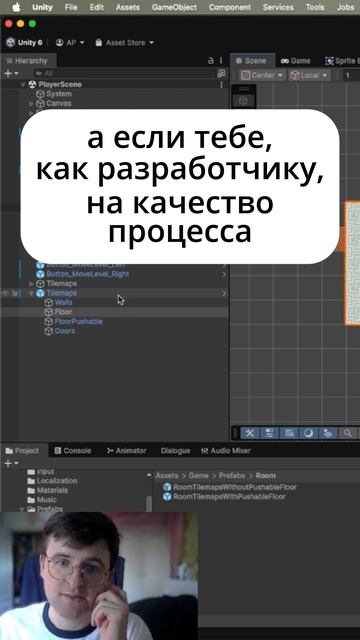360x640 pixels.
Task: Click the Scene tools overlay cube icon
Action: point(243,101)
